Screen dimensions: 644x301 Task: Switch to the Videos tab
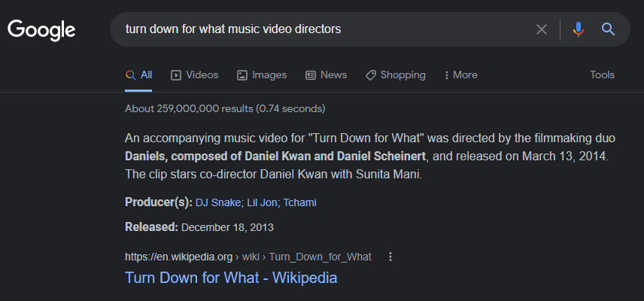pos(195,75)
